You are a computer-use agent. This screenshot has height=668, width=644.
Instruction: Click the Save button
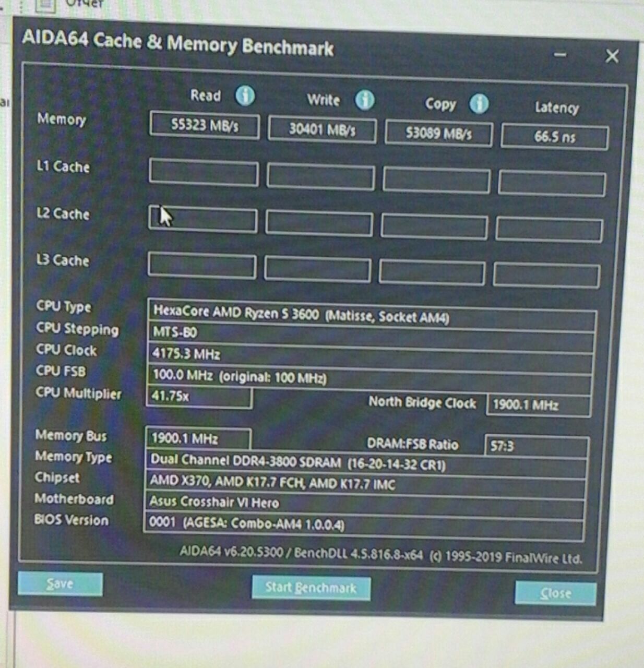60,583
